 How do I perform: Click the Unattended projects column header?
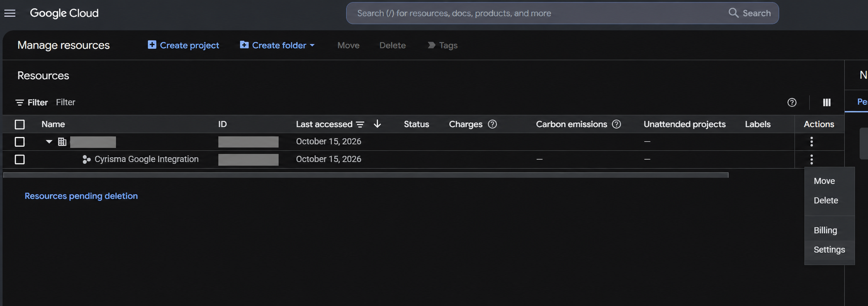[685, 124]
